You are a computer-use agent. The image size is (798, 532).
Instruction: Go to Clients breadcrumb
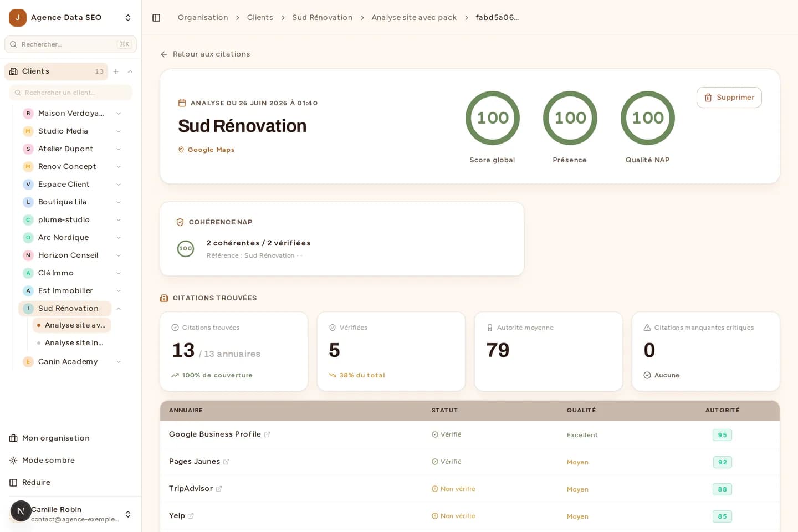click(260, 18)
